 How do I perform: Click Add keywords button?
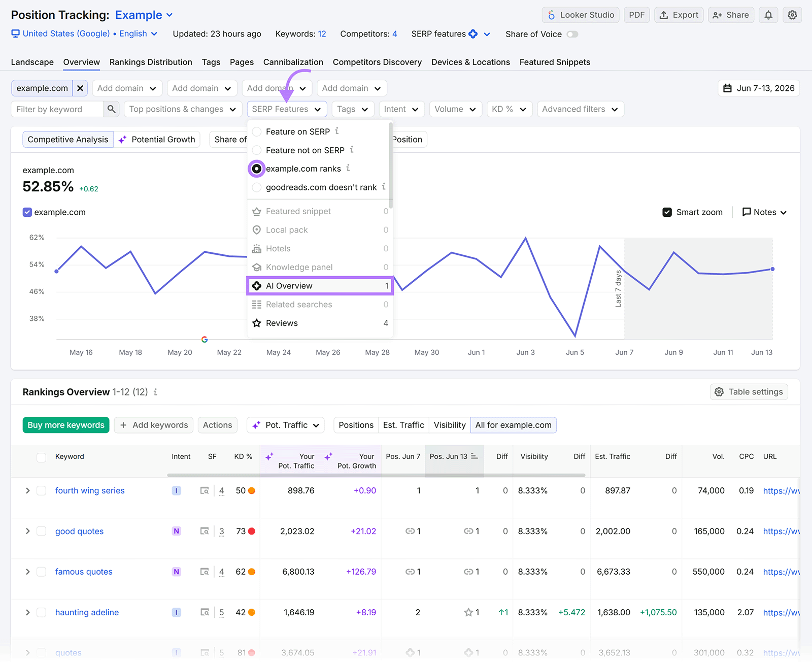point(154,425)
